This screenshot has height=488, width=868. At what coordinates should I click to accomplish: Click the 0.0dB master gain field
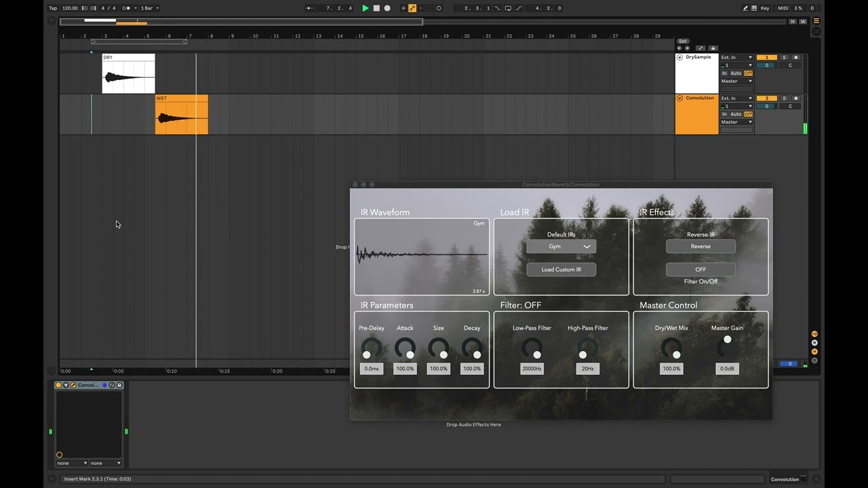tap(727, 369)
